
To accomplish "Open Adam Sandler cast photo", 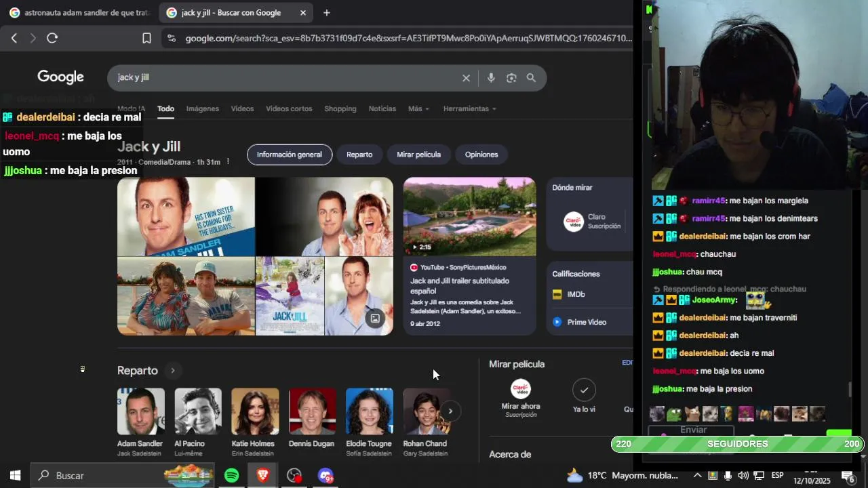I will [141, 411].
